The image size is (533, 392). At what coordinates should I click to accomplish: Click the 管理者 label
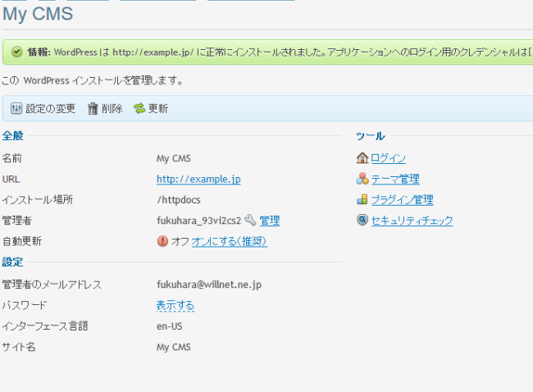click(17, 221)
